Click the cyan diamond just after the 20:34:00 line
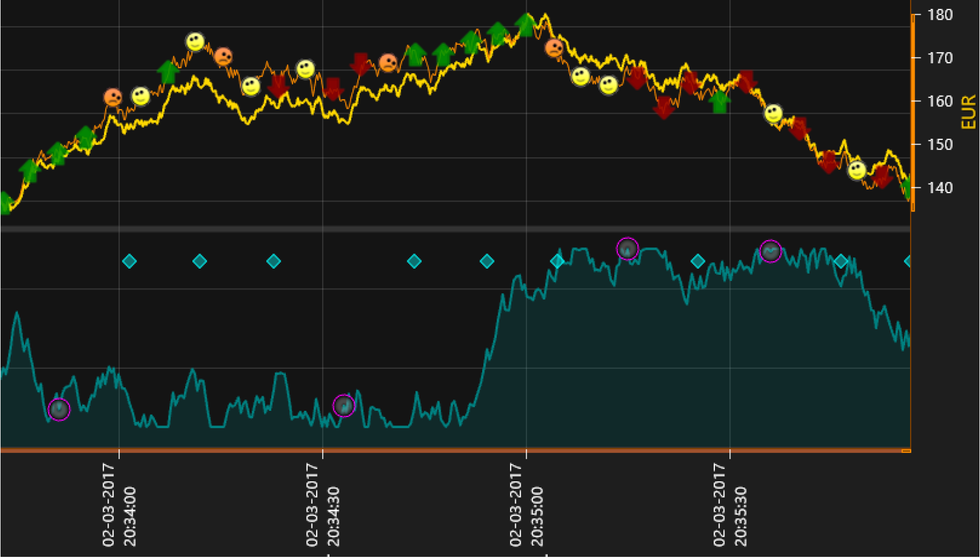 click(129, 261)
